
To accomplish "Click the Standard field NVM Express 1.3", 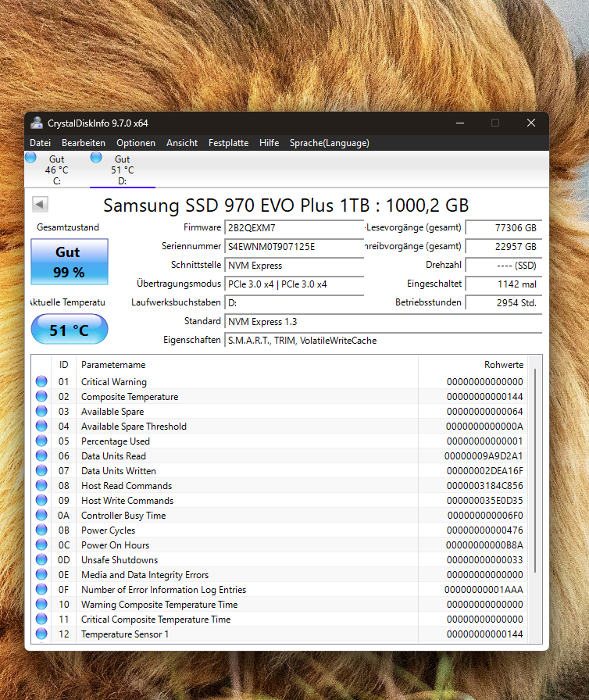I will click(384, 321).
